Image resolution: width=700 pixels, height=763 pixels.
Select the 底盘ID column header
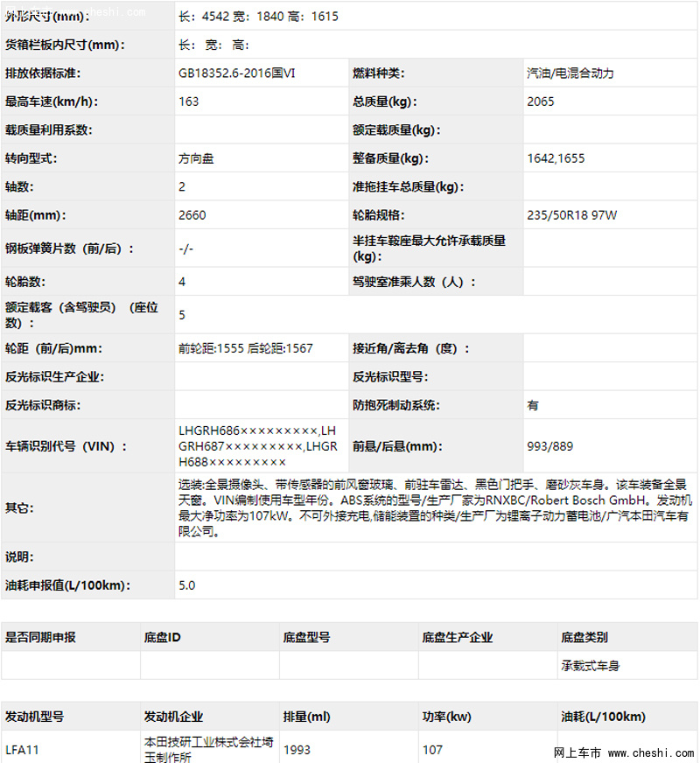(163, 638)
